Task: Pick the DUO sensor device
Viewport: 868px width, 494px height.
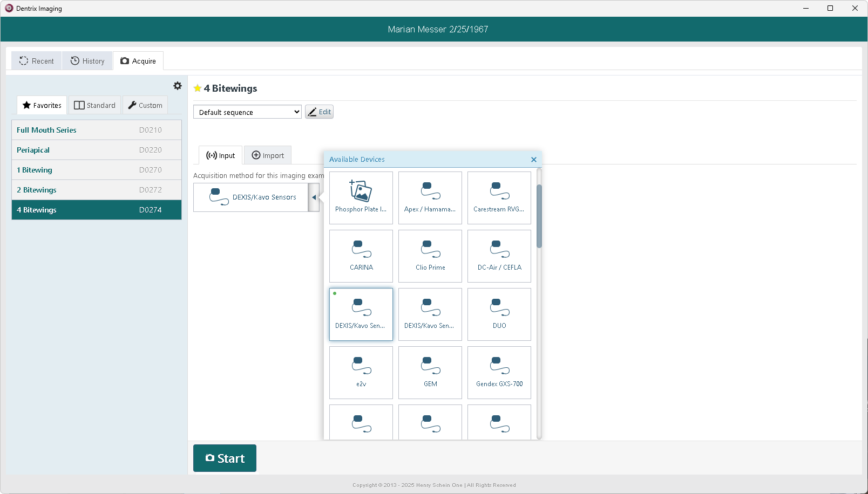Action: tap(499, 314)
